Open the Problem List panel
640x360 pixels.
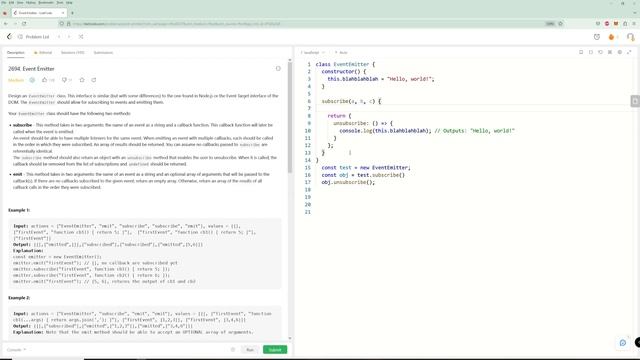coord(33,37)
